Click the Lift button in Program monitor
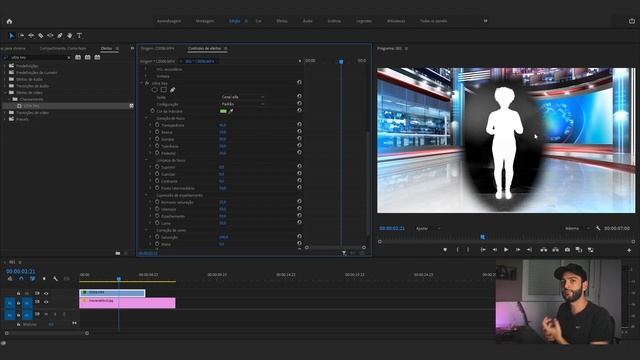 (544, 250)
